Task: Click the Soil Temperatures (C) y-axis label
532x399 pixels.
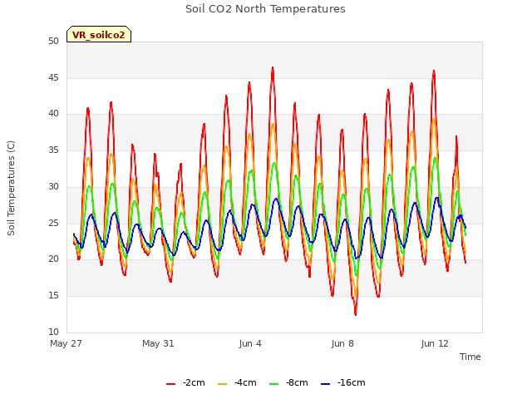Action: tap(11, 188)
